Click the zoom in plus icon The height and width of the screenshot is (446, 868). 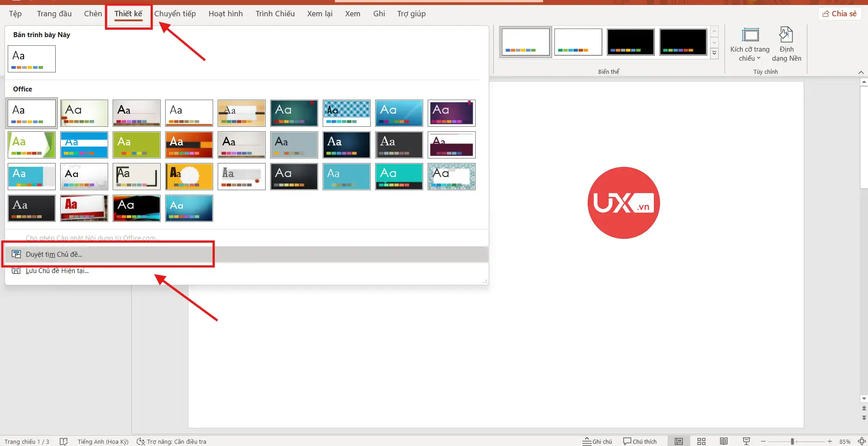point(830,441)
